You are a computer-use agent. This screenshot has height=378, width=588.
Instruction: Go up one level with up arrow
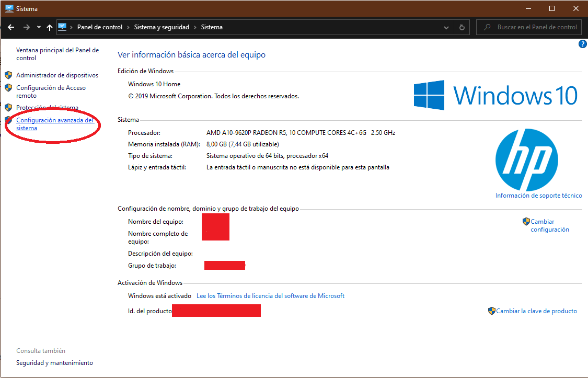pyautogui.click(x=50, y=27)
